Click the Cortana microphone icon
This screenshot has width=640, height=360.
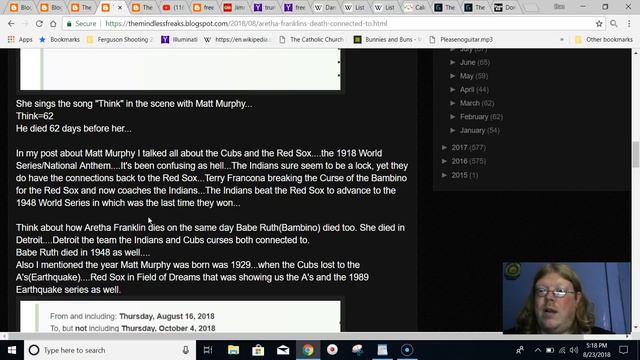[x=186, y=350]
